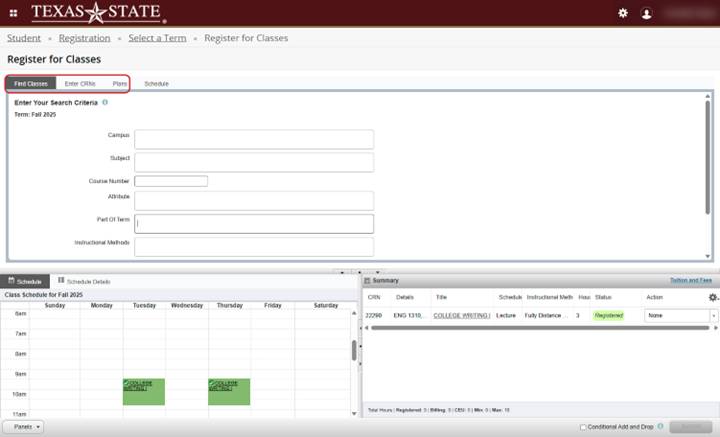Click the Subject input field
720x437 pixels.
[x=254, y=162]
